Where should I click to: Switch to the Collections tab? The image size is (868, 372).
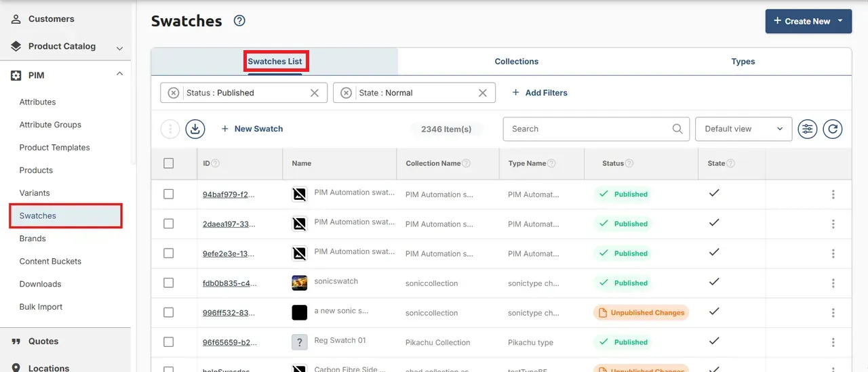[x=516, y=62]
